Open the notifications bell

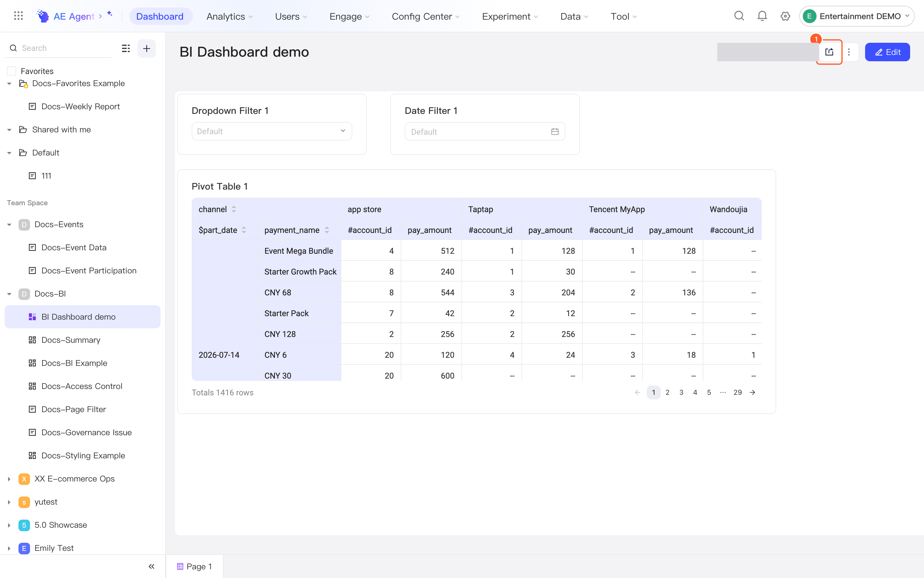click(762, 16)
